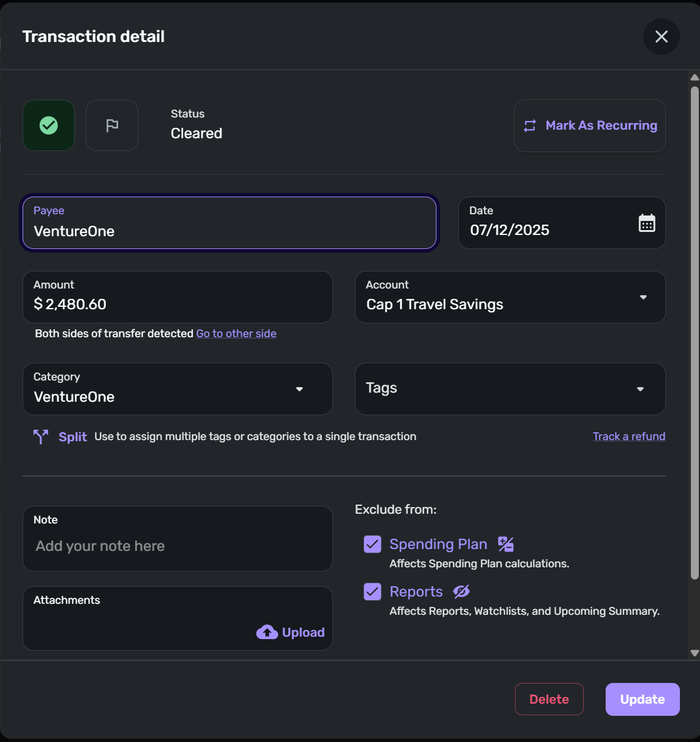700x742 pixels.
Task: Expand the Account dropdown showing Cap 1 Travel Savings
Action: click(x=643, y=297)
